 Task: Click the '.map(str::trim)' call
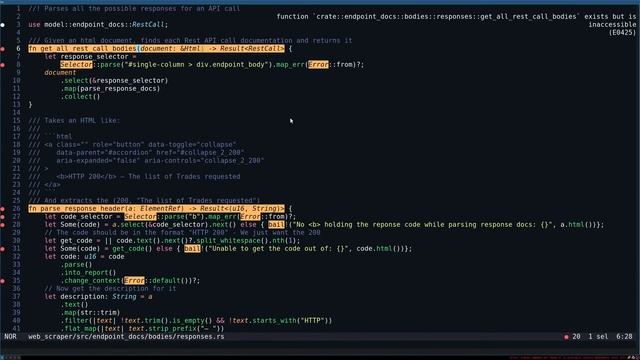(90, 313)
